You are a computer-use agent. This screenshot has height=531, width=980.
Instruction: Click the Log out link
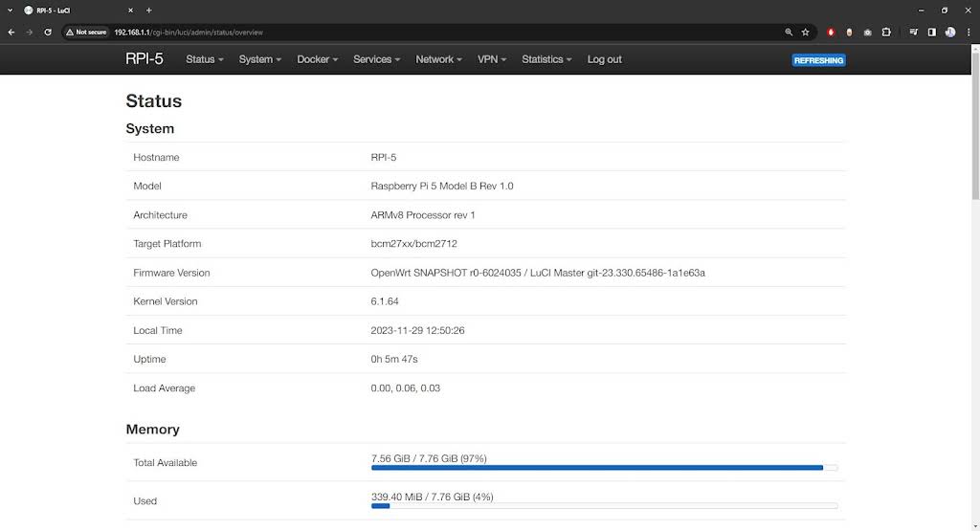(604, 59)
